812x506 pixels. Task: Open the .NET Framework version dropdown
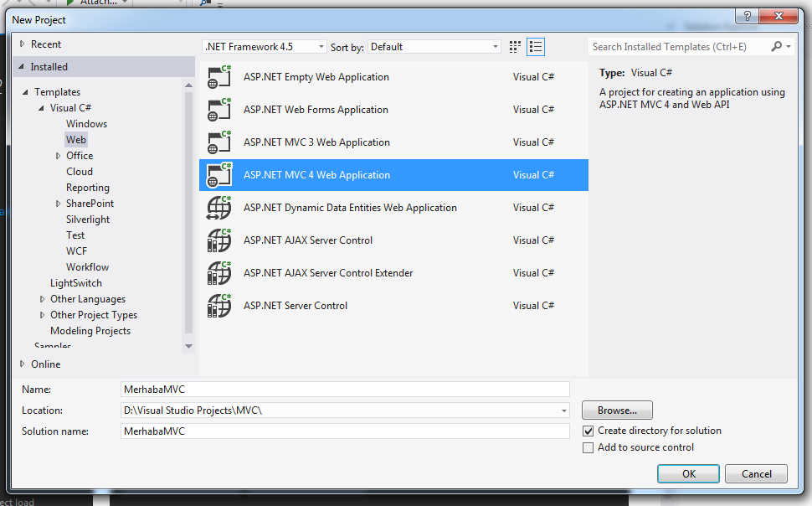coord(264,47)
